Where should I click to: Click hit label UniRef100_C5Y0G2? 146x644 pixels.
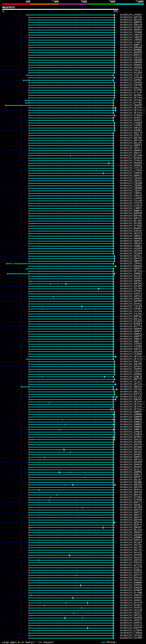(x=131, y=389)
